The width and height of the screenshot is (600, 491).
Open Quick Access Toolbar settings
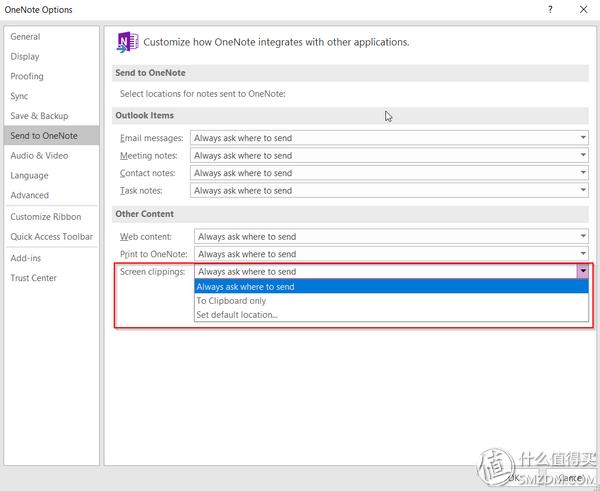click(51, 237)
